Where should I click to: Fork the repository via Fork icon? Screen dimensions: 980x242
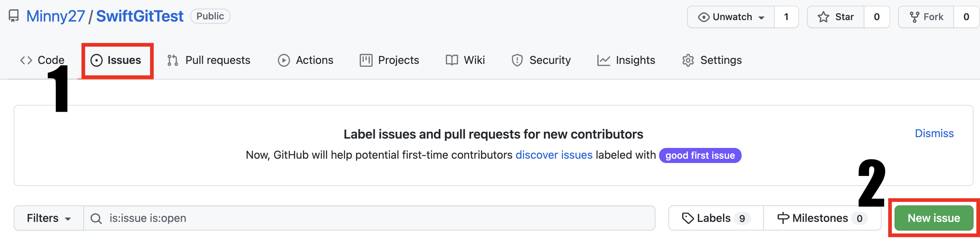point(914,17)
